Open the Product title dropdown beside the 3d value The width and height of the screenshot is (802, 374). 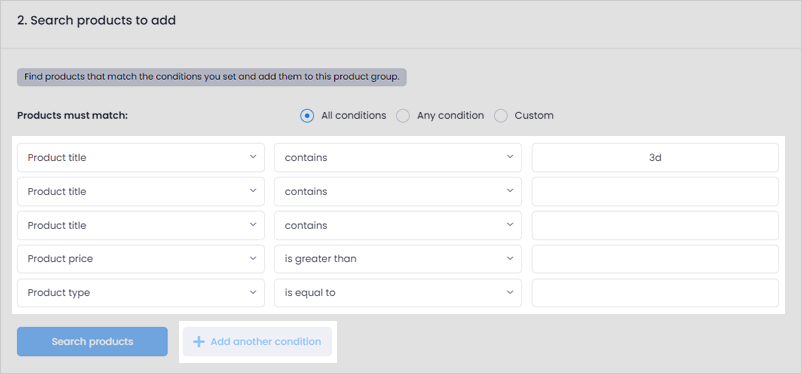pos(141,158)
